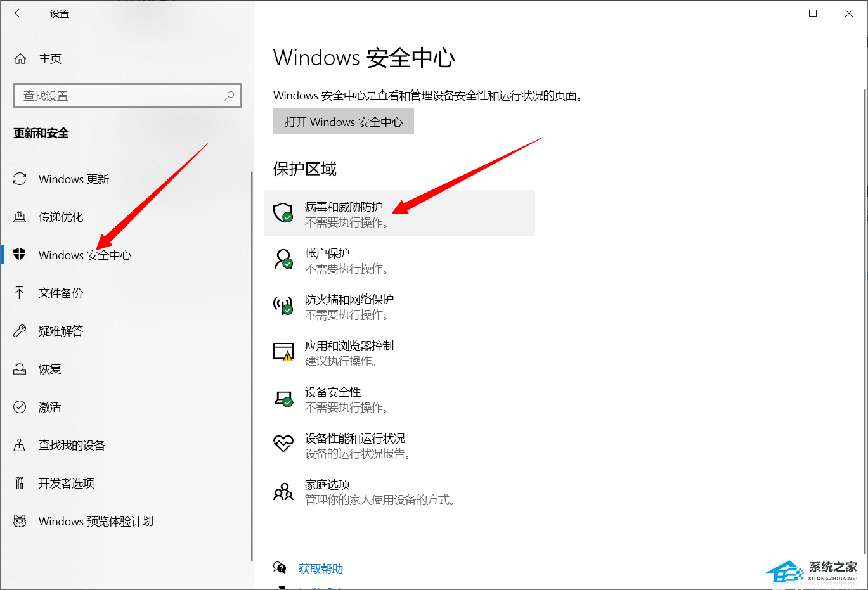This screenshot has width=868, height=590.
Task: Select the Windows 更新 sync icon
Action: [20, 179]
